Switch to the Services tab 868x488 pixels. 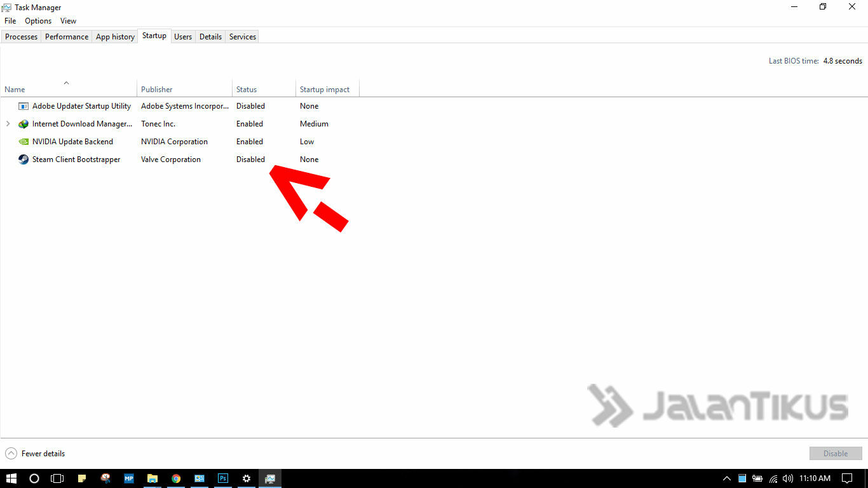pyautogui.click(x=243, y=37)
